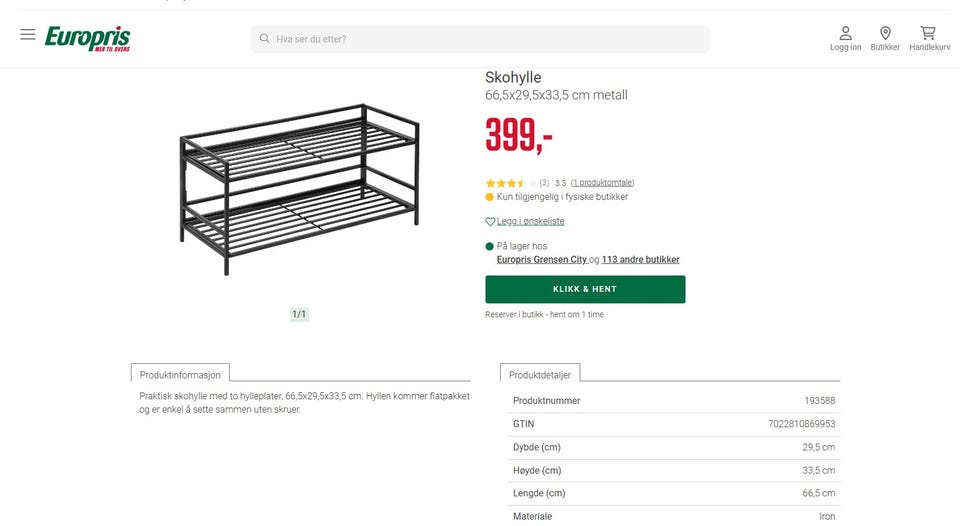Screen dimensions: 960x526
Task: Click the Europris logo
Action: pos(88,39)
